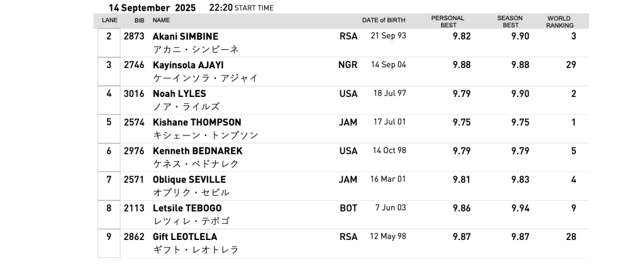Click the name Akani SIMBINE

tap(186, 36)
